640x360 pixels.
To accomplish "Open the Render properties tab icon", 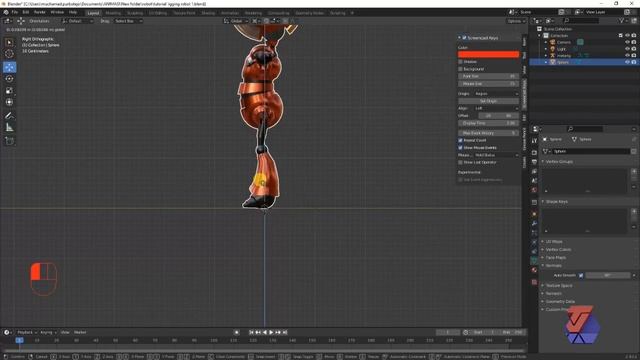I will click(x=534, y=152).
